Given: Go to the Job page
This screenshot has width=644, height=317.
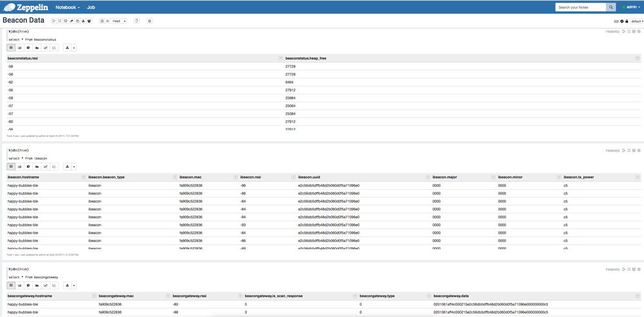Looking at the screenshot, I should [91, 7].
